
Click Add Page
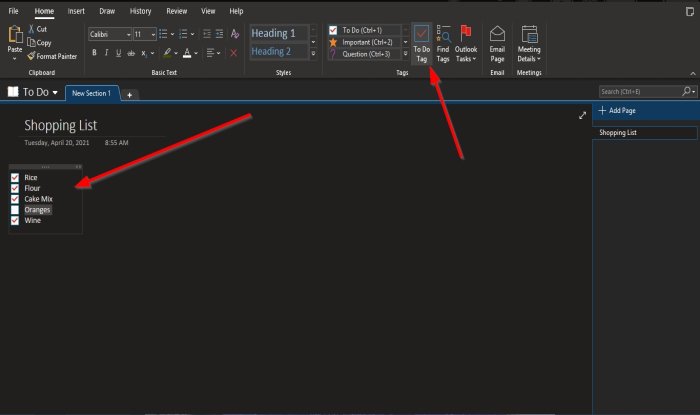tap(617, 110)
